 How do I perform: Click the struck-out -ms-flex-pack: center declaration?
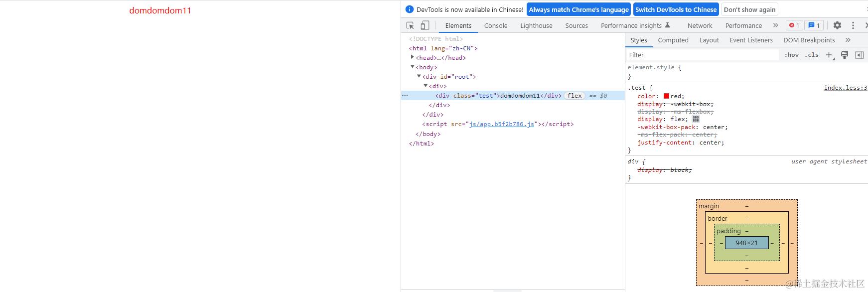677,135
